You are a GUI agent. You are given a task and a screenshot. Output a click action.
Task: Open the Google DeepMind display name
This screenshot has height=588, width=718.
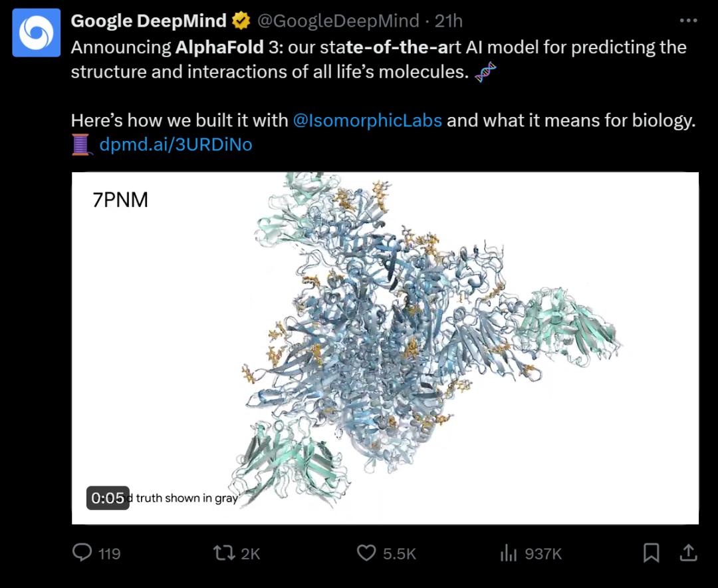click(x=148, y=21)
